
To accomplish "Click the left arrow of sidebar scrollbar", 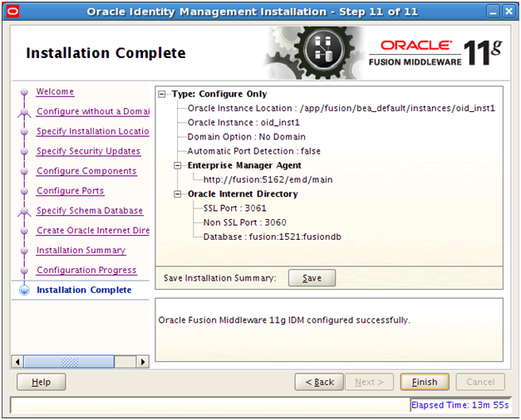I will point(17,362).
